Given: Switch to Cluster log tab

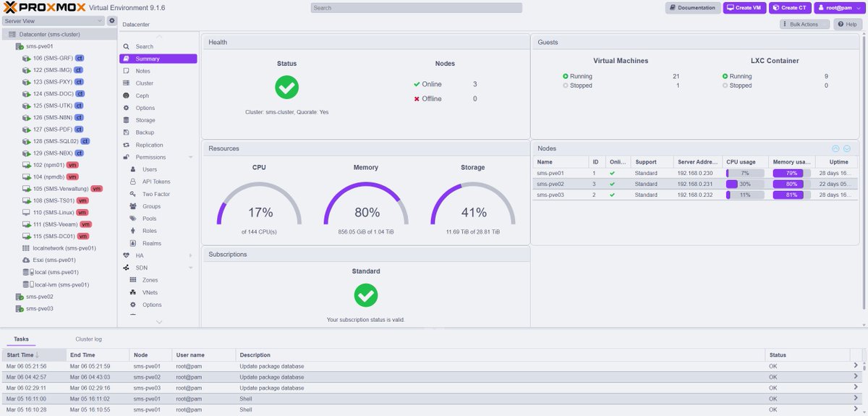Looking at the screenshot, I should click(x=88, y=339).
